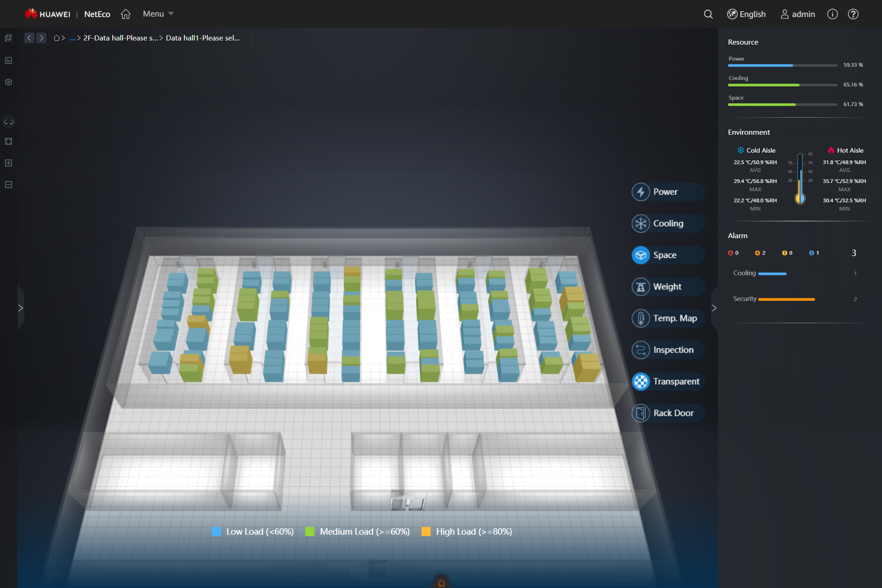Start an Inspection view
882x588 pixels.
[x=667, y=349]
